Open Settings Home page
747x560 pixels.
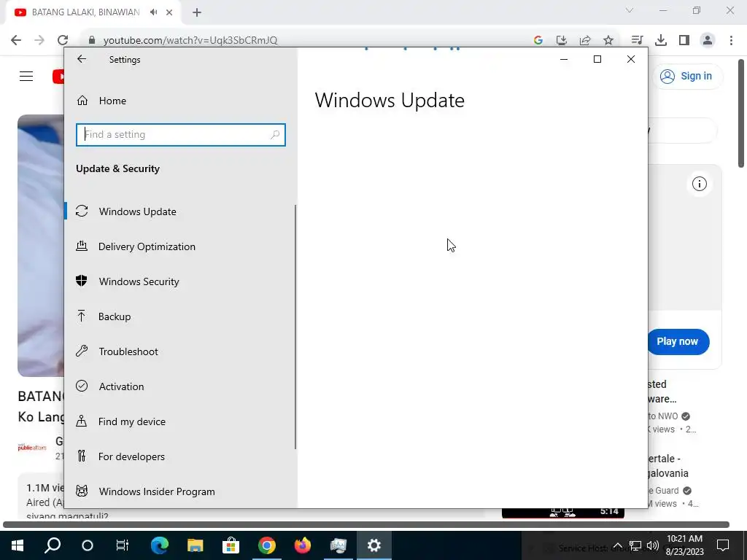[x=113, y=101]
